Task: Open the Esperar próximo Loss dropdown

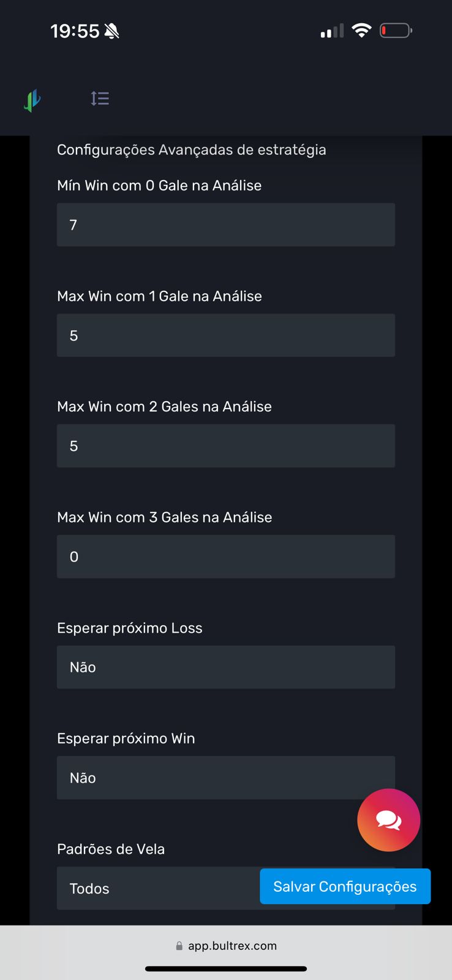Action: [x=225, y=667]
